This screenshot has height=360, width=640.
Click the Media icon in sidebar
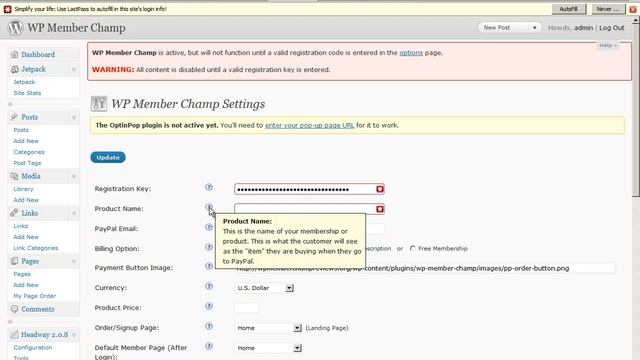(15, 176)
